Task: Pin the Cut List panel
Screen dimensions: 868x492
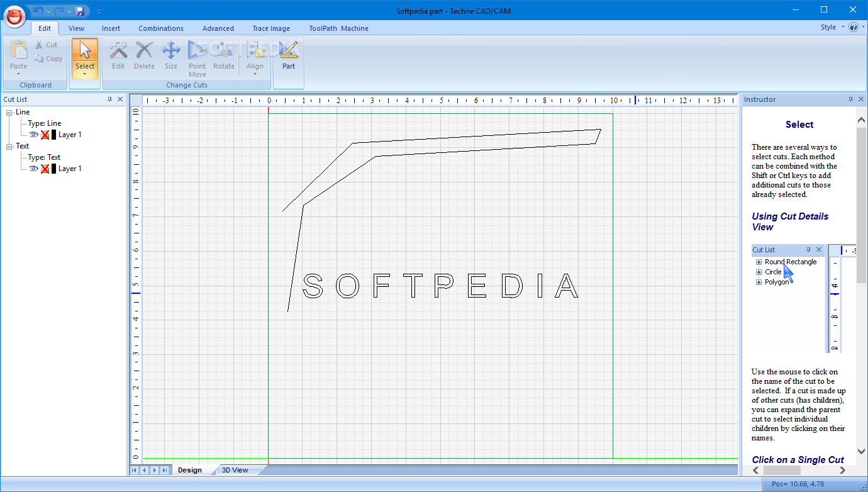Action: coord(110,99)
